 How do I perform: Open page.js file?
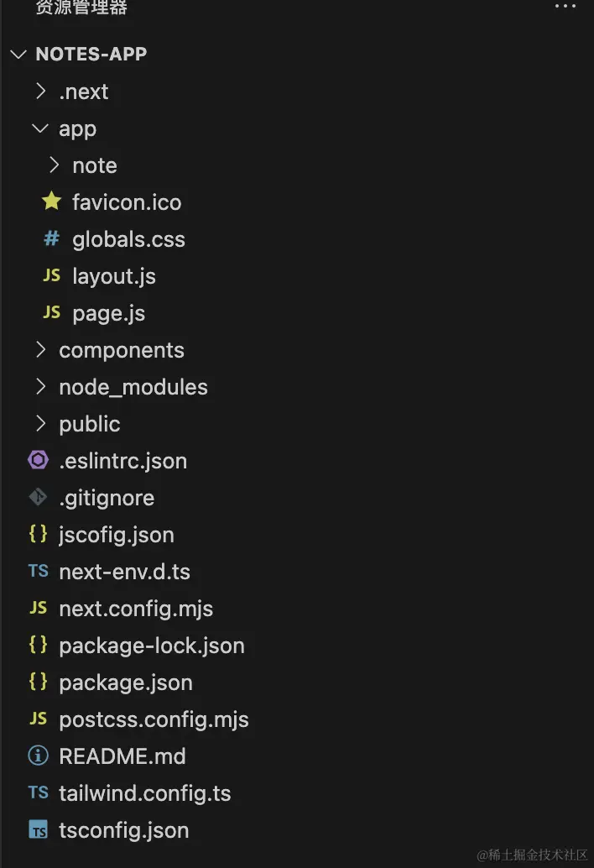[x=108, y=313]
